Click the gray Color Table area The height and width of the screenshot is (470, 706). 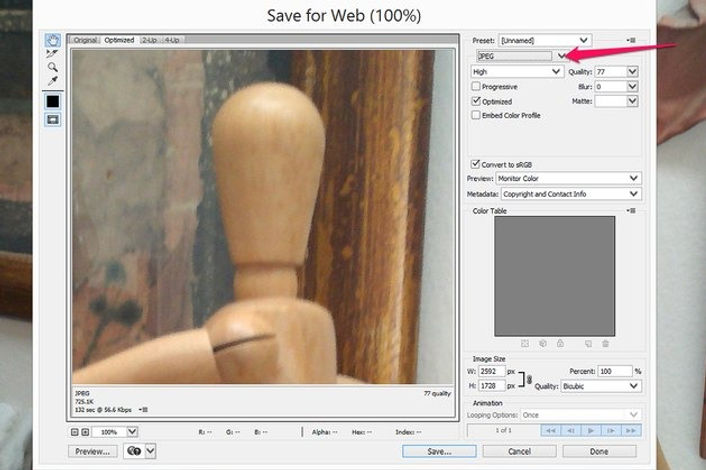point(555,276)
